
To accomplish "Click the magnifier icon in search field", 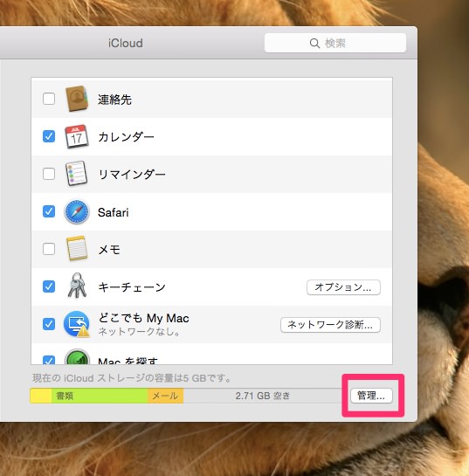I will pyautogui.click(x=314, y=43).
